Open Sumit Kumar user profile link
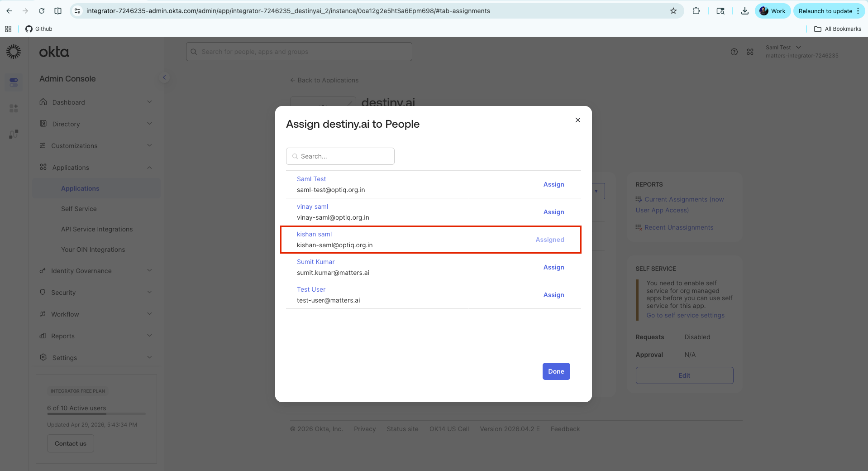Viewport: 868px width, 471px height. coord(315,262)
